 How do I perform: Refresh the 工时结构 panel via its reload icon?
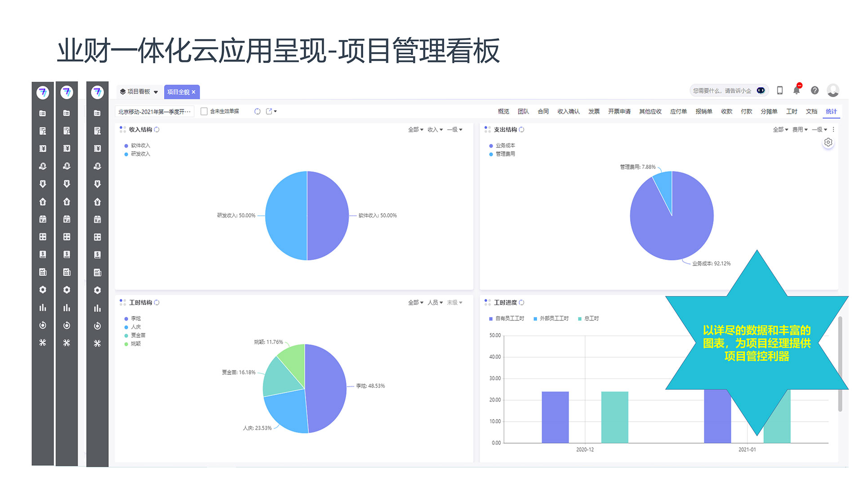[x=157, y=303]
